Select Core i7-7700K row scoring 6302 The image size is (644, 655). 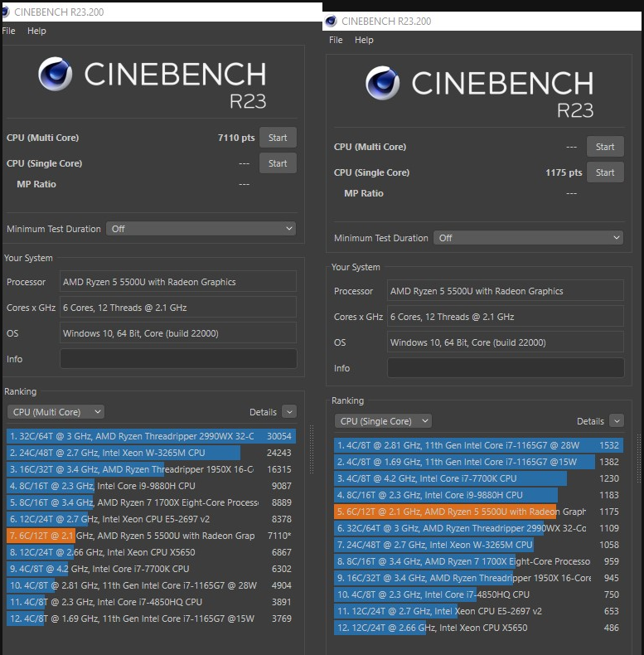click(x=151, y=569)
